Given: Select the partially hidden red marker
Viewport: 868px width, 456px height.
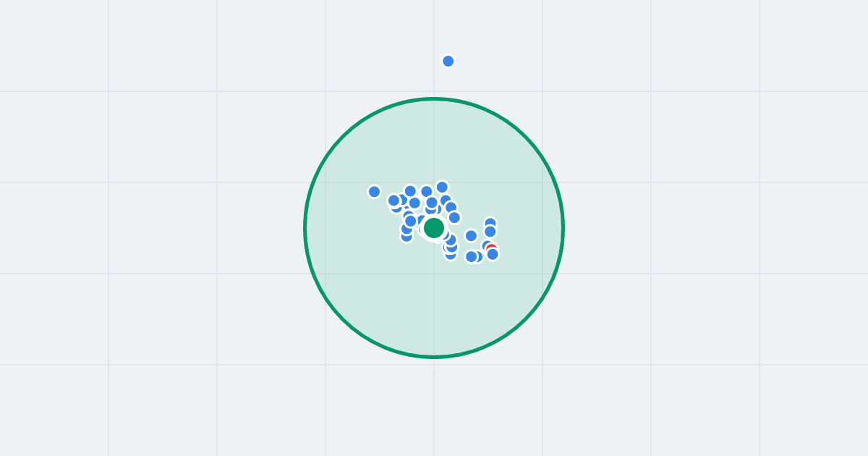Looking at the screenshot, I should (x=491, y=248).
